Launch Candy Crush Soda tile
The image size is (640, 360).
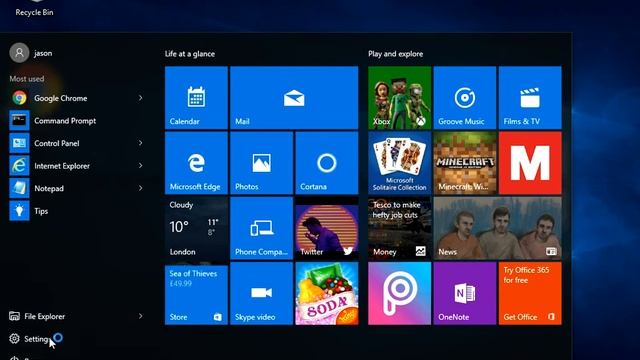coord(327,293)
